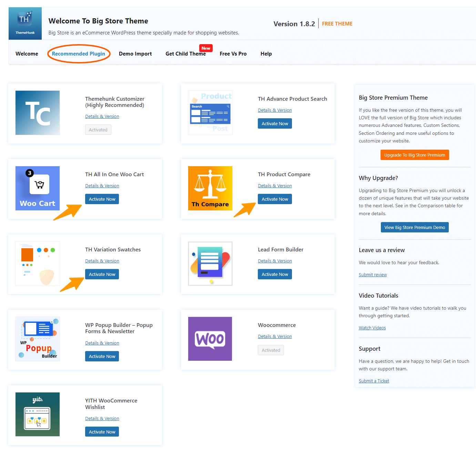This screenshot has width=476, height=449.
Task: Open Details & Version for Lead Form Builder
Action: (275, 261)
